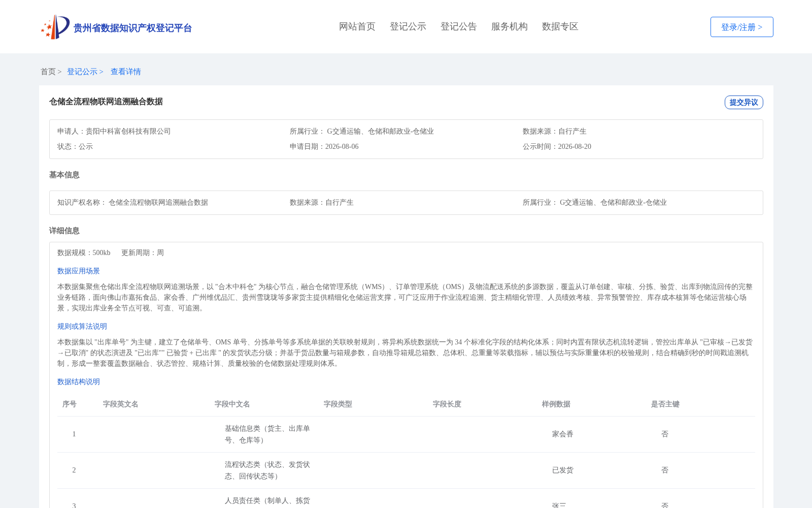Click the 数据应用场景 heading
812x508 pixels.
tap(79, 271)
